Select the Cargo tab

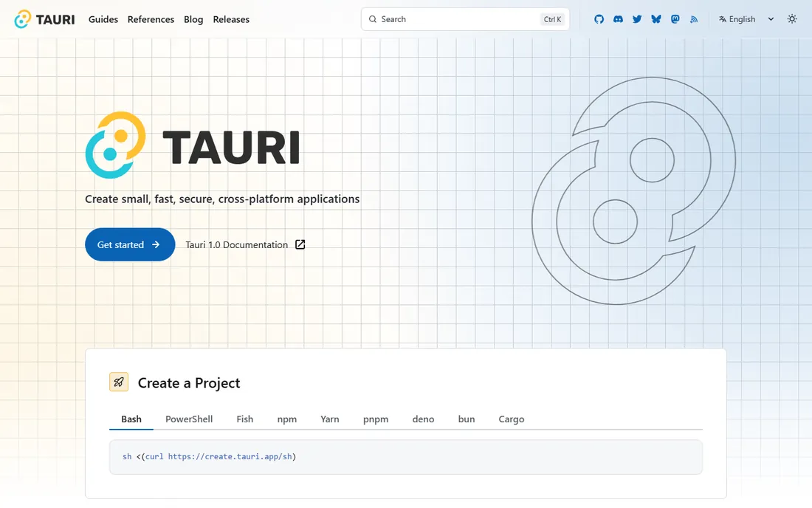click(x=511, y=419)
